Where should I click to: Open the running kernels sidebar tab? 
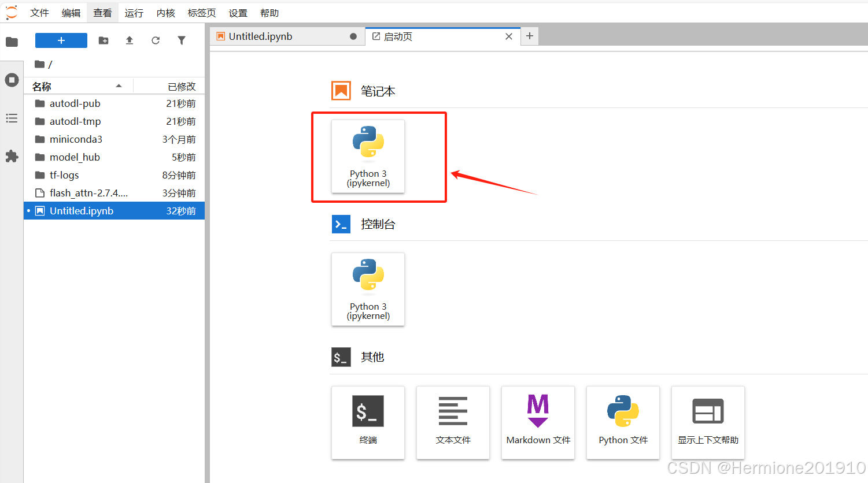(x=12, y=80)
